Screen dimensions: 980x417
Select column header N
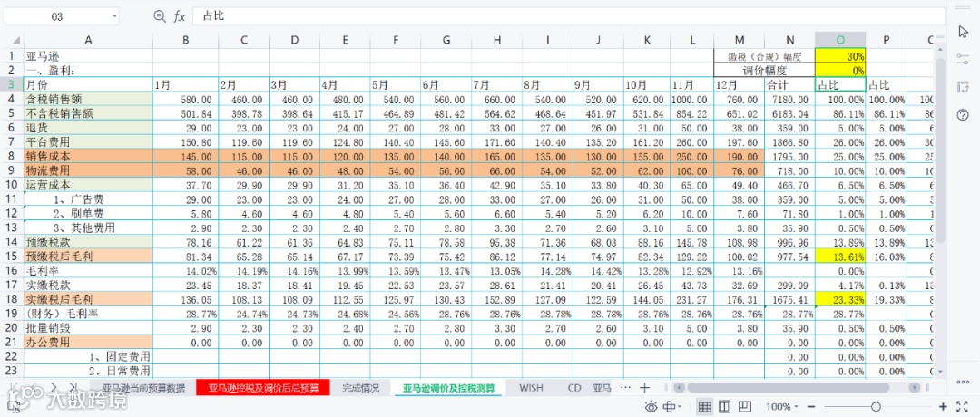coord(790,40)
